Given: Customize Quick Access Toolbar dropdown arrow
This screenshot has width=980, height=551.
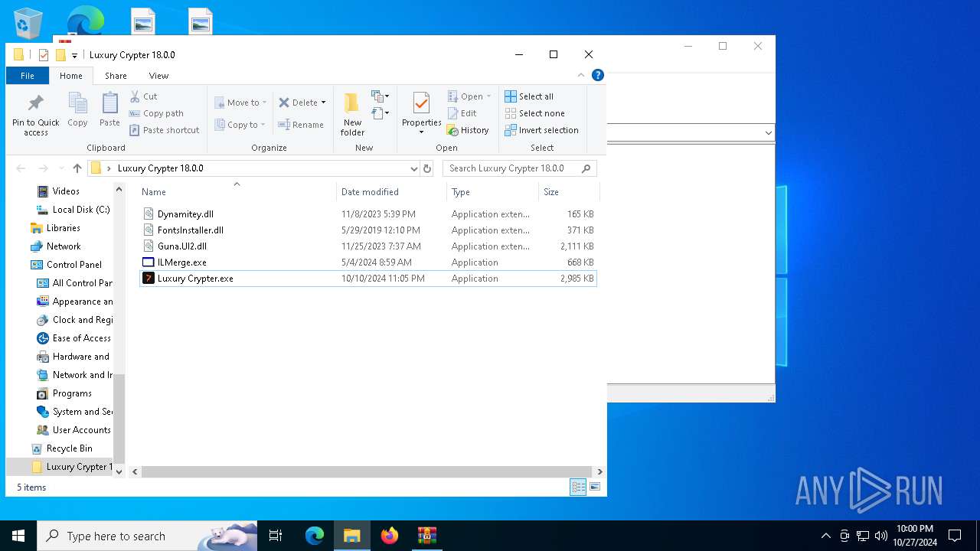Looking at the screenshot, I should (x=74, y=55).
